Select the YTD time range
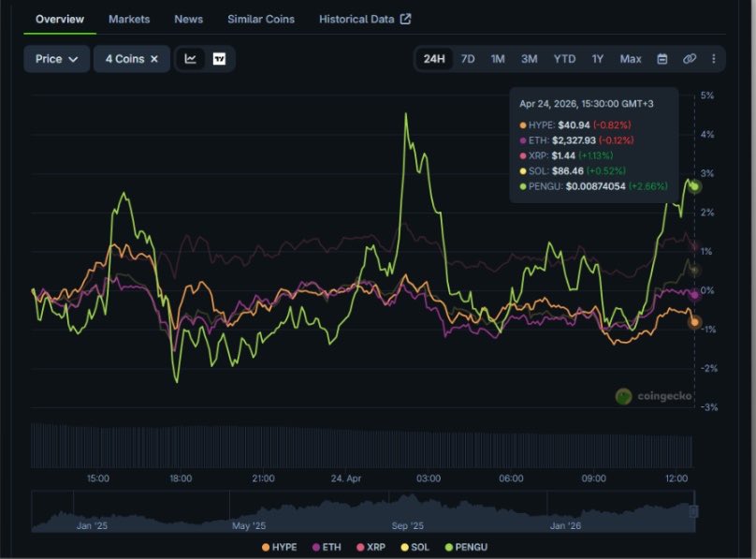Image resolution: width=756 pixels, height=559 pixels. point(564,59)
